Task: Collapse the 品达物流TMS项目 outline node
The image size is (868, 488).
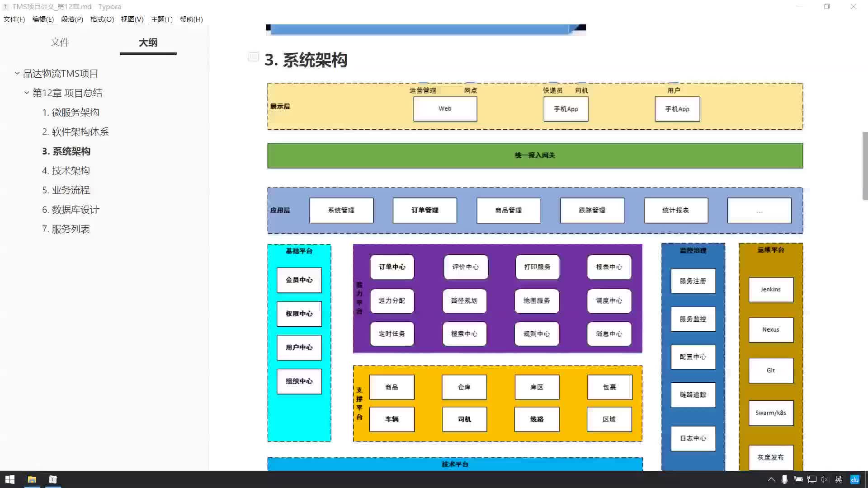Action: (17, 73)
